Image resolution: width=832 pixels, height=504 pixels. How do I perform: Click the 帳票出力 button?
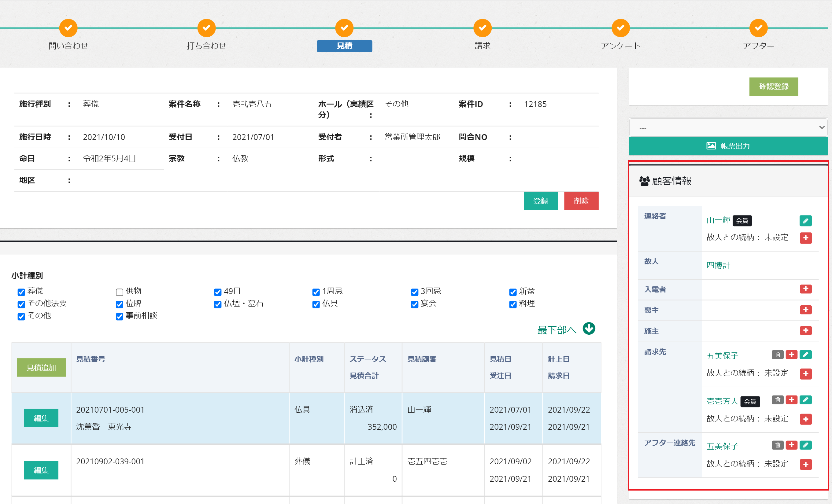[x=728, y=146]
